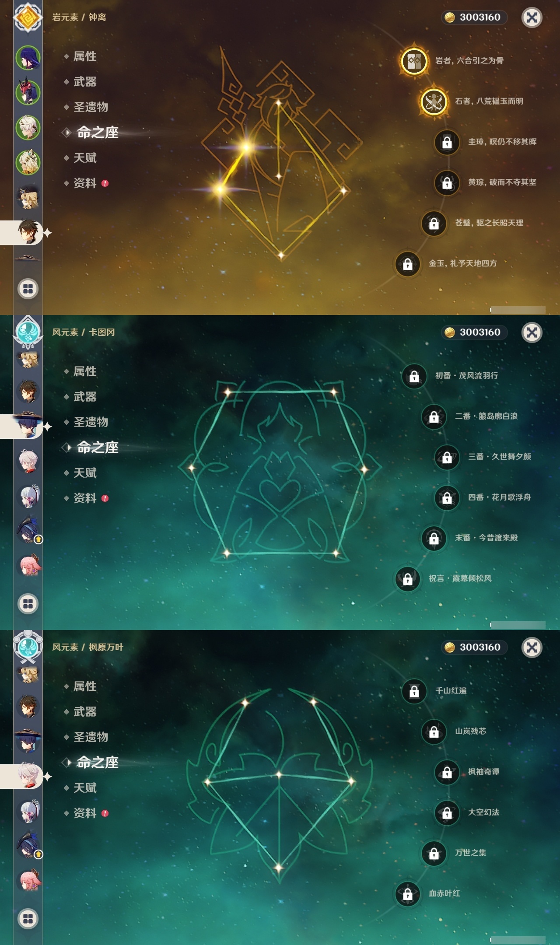This screenshot has width=560, height=945.
Task: Open 资料 tab in 枫原万叶 panel
Action: click(x=85, y=813)
